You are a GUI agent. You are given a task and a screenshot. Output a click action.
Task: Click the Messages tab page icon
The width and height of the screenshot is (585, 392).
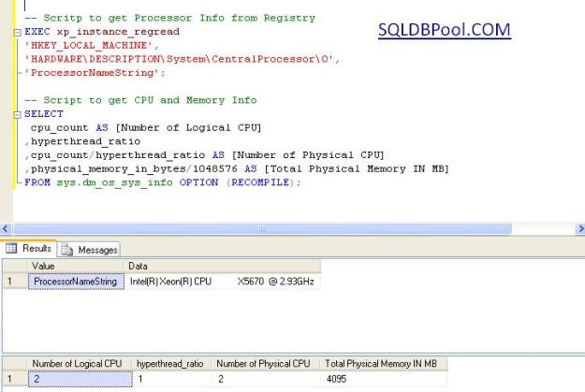[66, 249]
